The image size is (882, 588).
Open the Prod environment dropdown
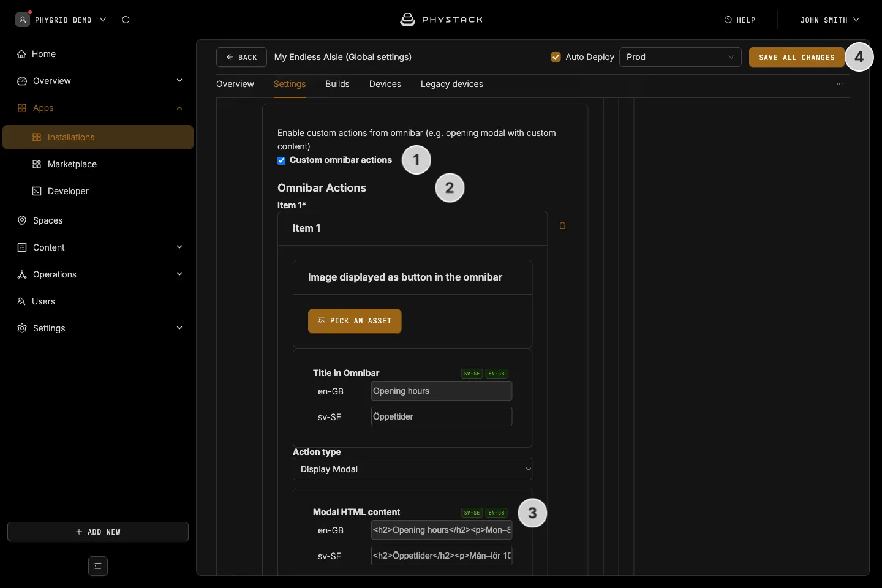pos(680,57)
